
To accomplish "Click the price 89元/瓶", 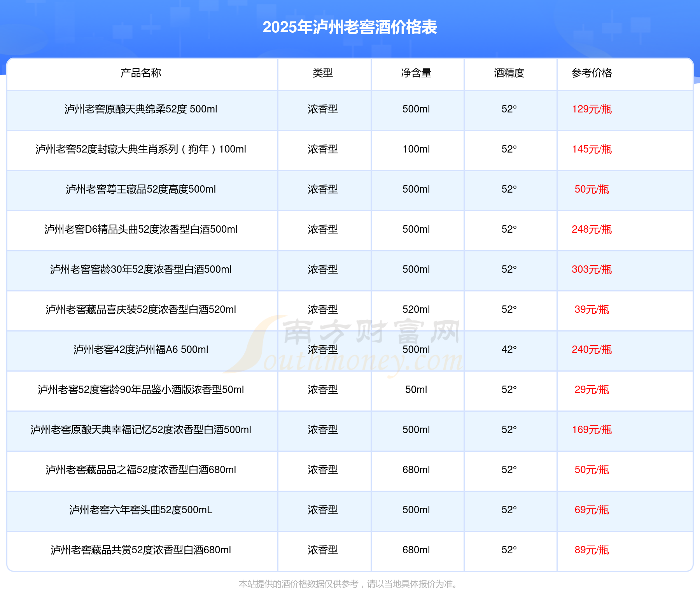I will 592,550.
